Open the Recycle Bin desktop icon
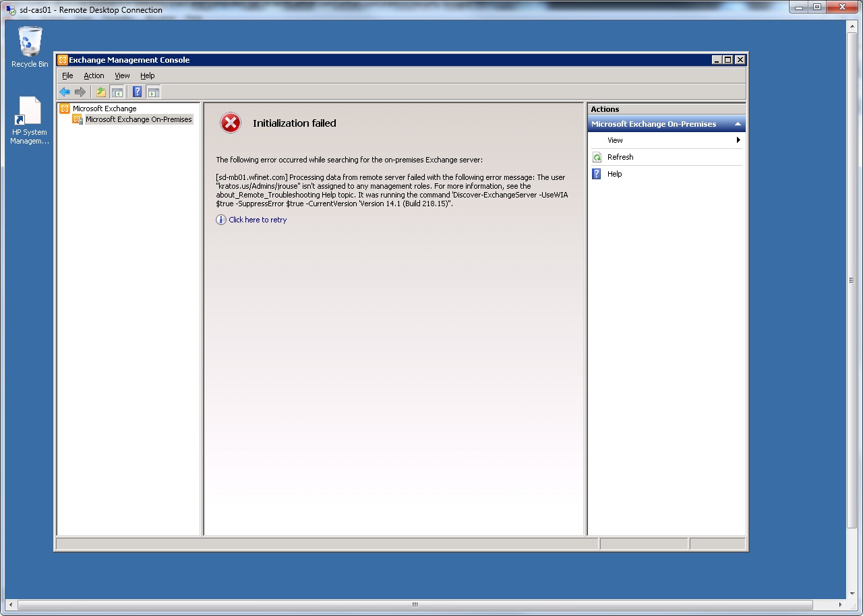The height and width of the screenshot is (616, 863). [30, 47]
